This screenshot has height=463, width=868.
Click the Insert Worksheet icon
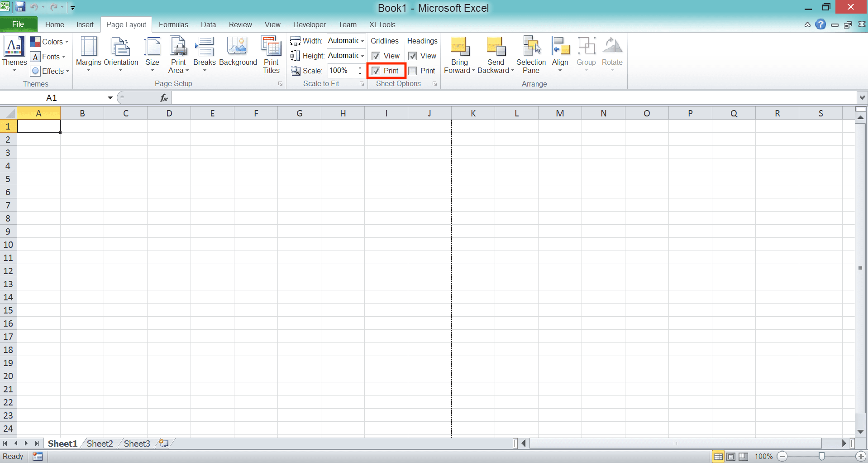pyautogui.click(x=164, y=444)
